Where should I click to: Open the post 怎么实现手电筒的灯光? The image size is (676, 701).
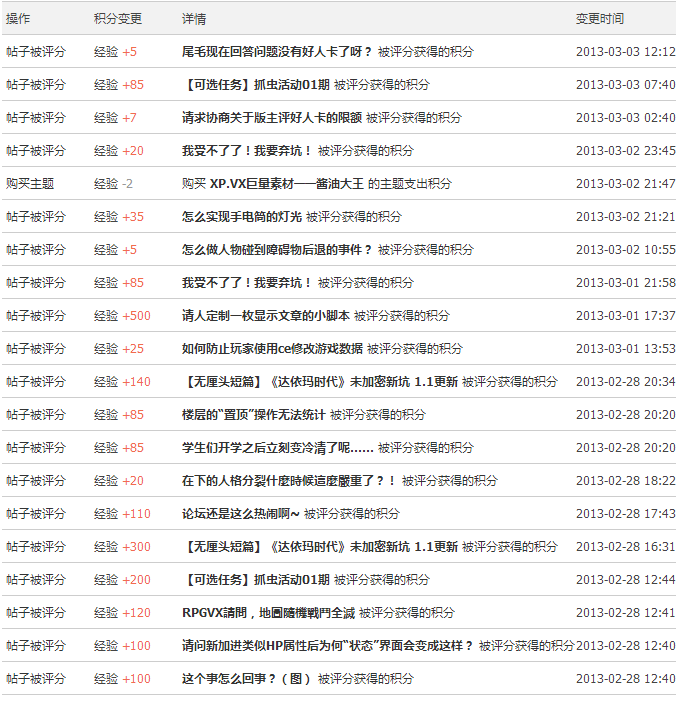pos(242,217)
